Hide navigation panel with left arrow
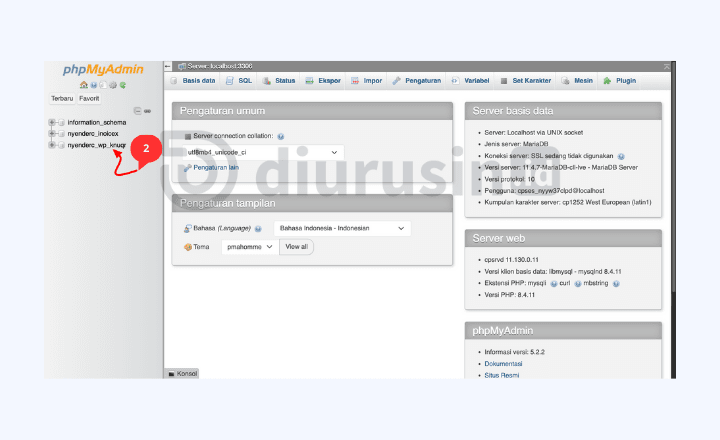This screenshot has width=720, height=440. pos(168,66)
